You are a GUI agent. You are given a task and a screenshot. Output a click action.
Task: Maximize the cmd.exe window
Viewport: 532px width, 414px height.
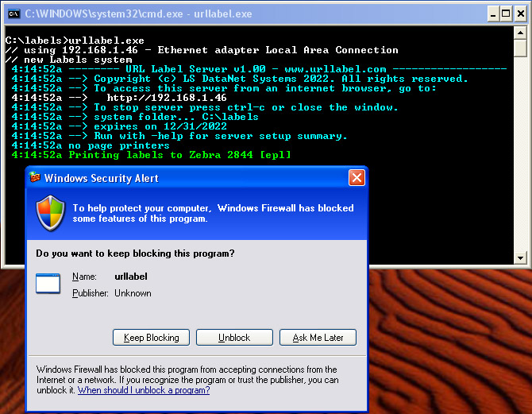(506, 14)
